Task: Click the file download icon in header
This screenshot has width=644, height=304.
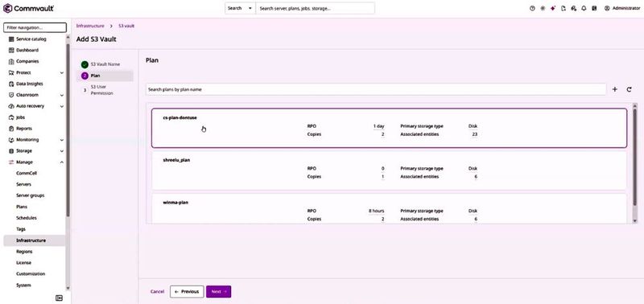Action: pos(563,8)
